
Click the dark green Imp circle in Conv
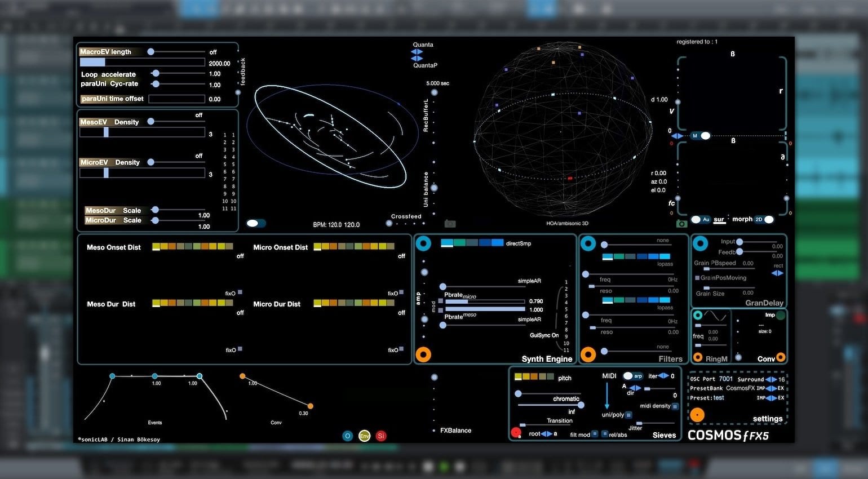pos(781,316)
